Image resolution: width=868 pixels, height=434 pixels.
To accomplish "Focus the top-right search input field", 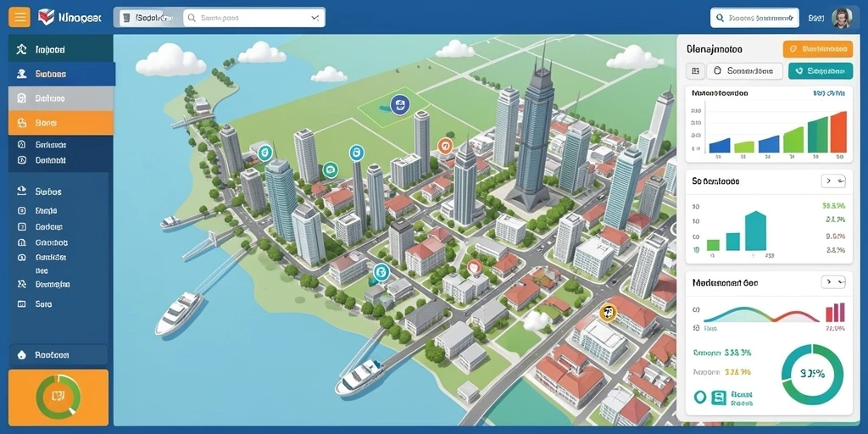I will click(x=754, y=18).
